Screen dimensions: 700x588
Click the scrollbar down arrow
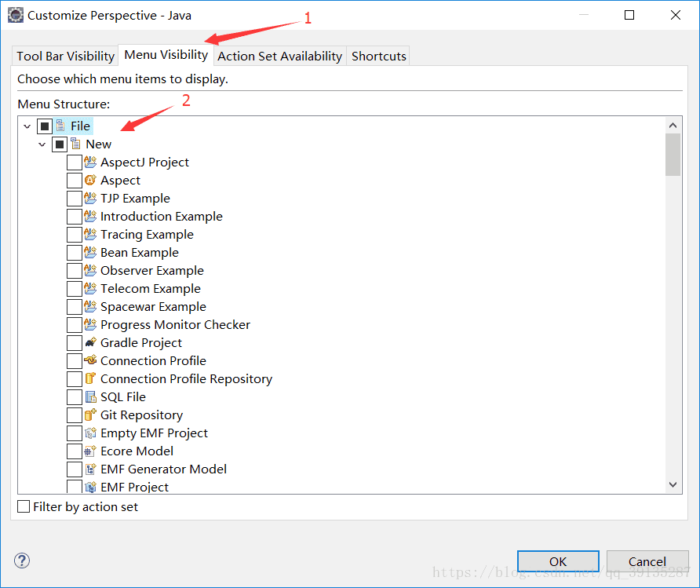(x=673, y=484)
